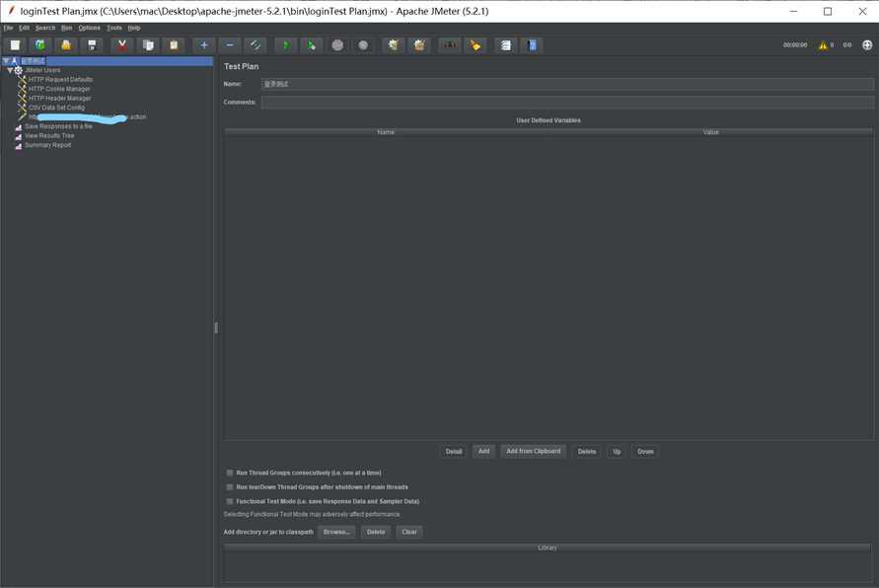
Task: Click the test plan Name input field
Action: click(x=567, y=84)
